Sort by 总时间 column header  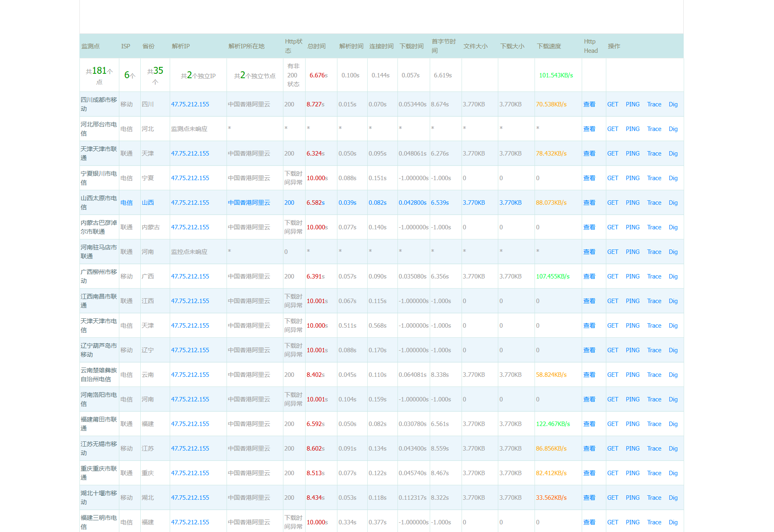[x=316, y=46]
